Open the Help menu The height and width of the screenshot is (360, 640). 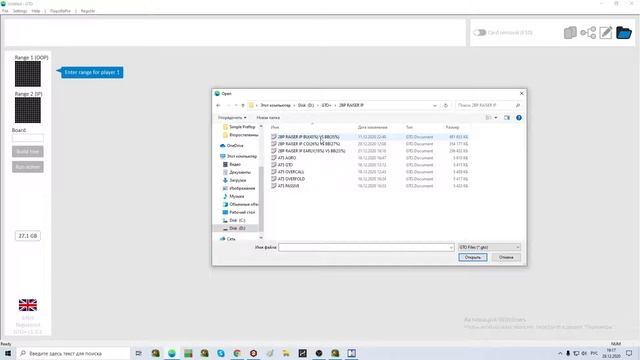(x=36, y=11)
